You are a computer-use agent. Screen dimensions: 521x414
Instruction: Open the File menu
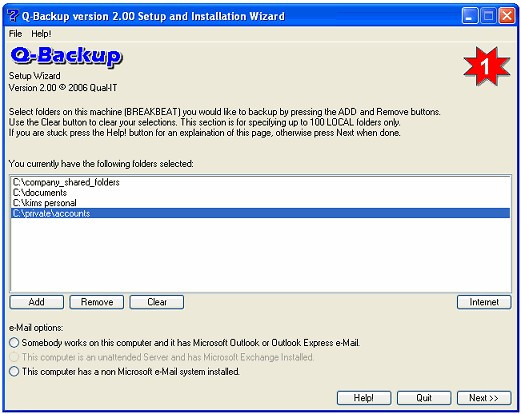(15, 34)
